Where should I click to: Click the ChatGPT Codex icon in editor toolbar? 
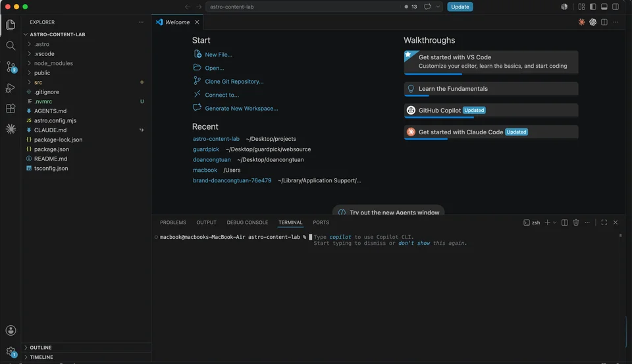click(x=593, y=22)
